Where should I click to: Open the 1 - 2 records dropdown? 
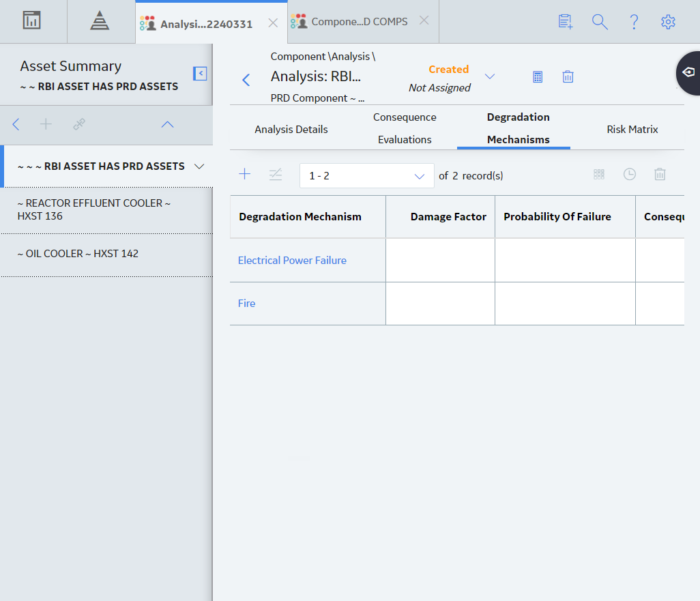[x=366, y=175]
